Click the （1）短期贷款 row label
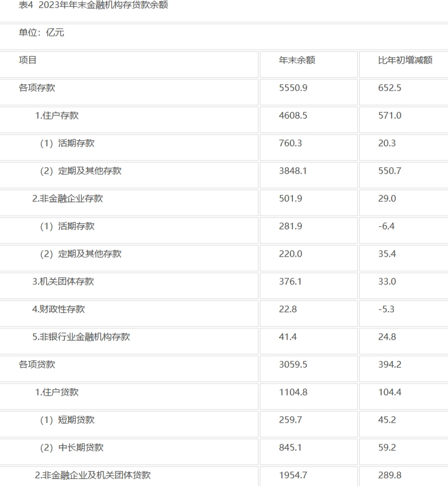 coord(67,420)
